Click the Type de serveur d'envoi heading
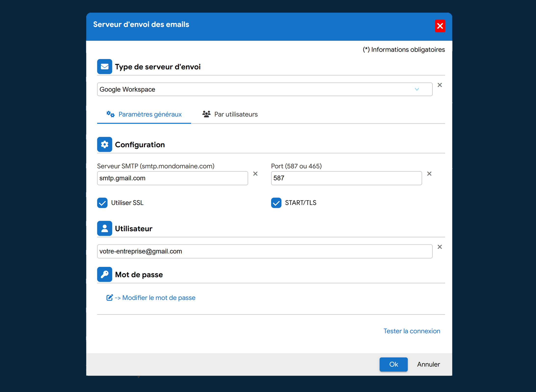The width and height of the screenshot is (536, 392). pyautogui.click(x=158, y=67)
